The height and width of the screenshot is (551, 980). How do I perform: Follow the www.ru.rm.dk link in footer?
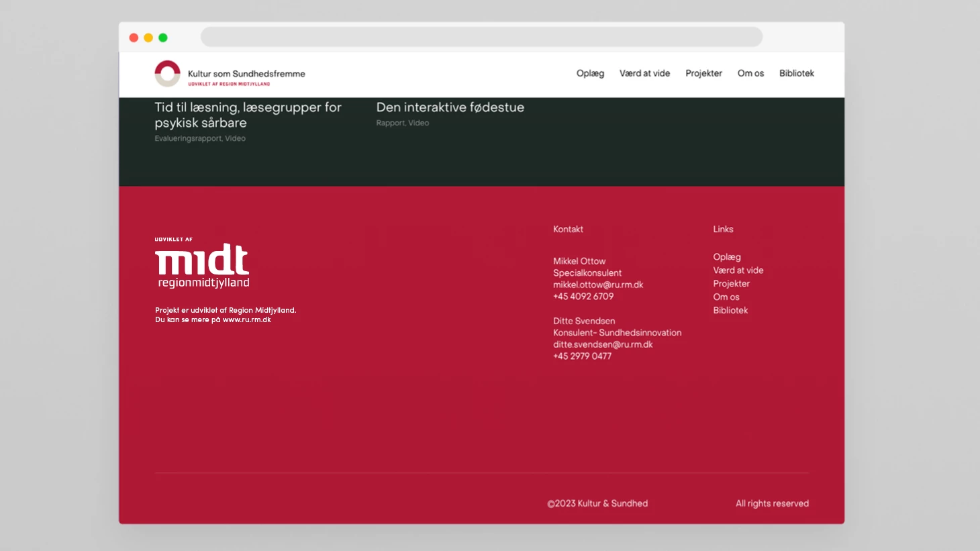[247, 319]
